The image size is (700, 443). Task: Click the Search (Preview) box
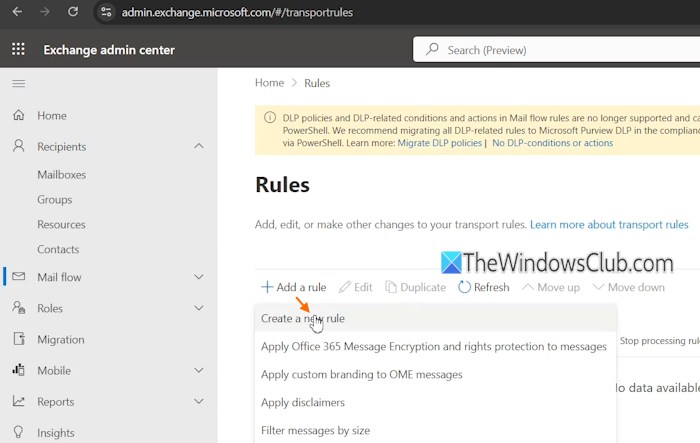tap(556, 50)
